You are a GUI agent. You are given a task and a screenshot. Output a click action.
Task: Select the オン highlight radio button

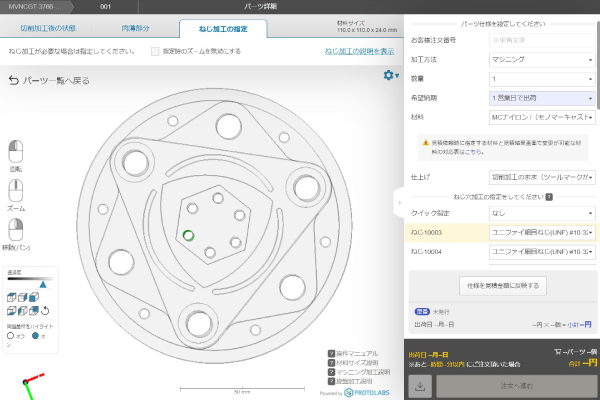[36, 335]
